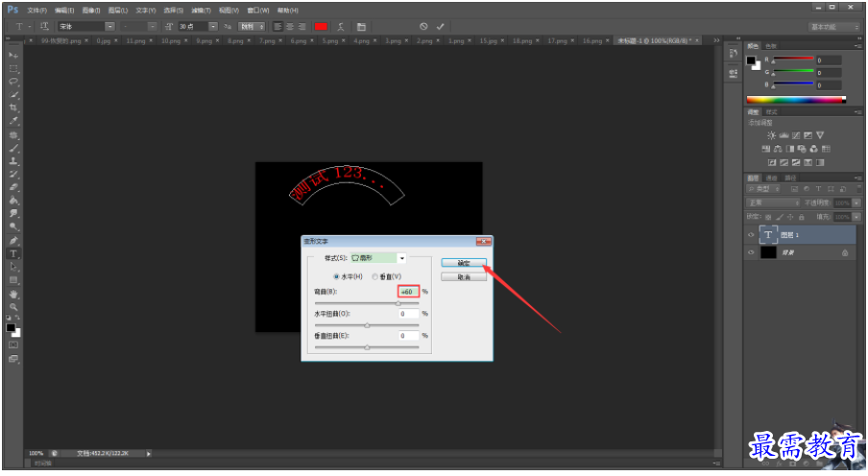Click the Quick Mask mode icon

click(x=13, y=345)
